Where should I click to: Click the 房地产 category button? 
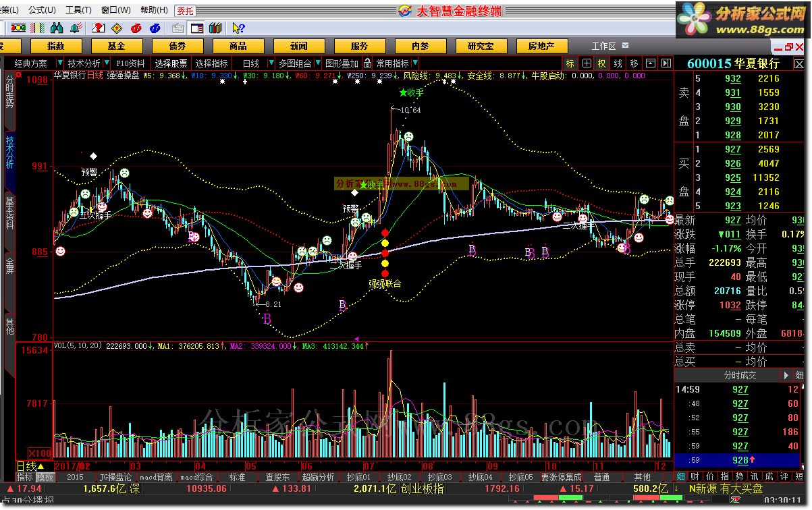tap(541, 46)
